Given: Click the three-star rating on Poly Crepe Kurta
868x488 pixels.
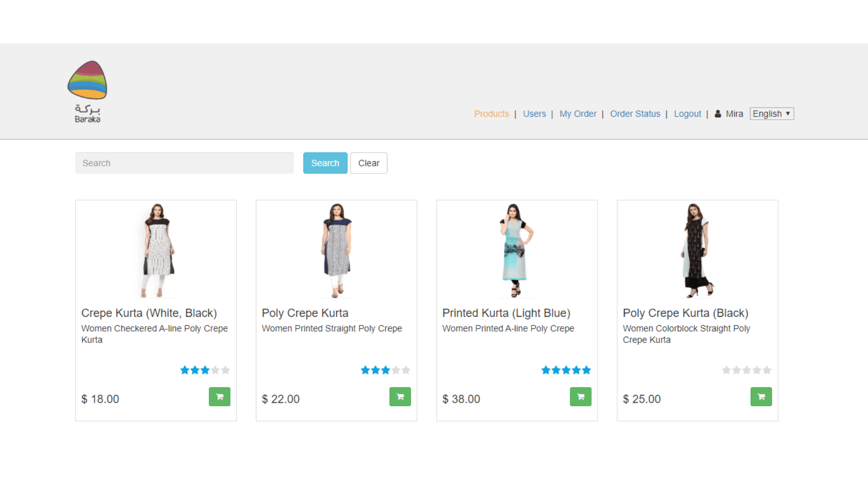Looking at the screenshot, I should 385,370.
